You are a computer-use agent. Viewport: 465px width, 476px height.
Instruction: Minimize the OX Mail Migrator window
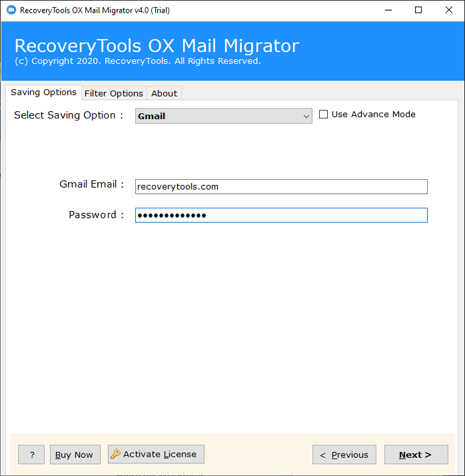[x=388, y=11]
